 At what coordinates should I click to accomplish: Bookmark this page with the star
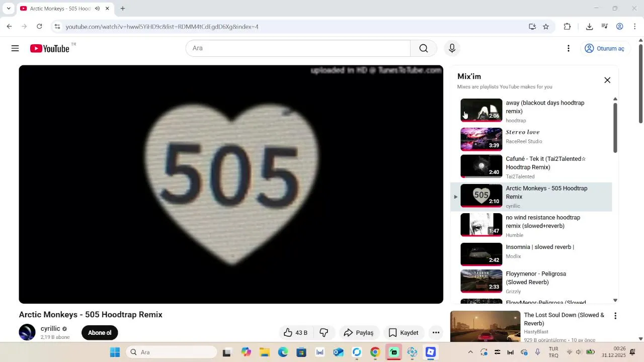(546, 27)
